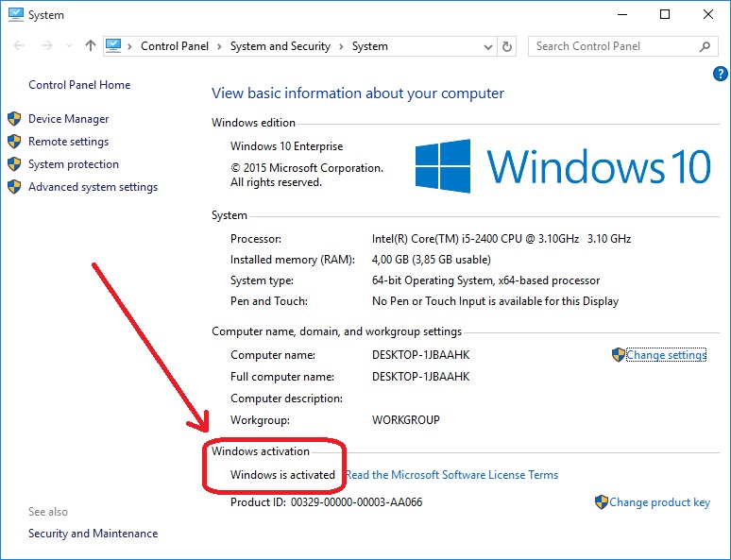The width and height of the screenshot is (731, 560).
Task: Select the 2015 Microsoft Corporation copyright text
Action: click(x=307, y=175)
